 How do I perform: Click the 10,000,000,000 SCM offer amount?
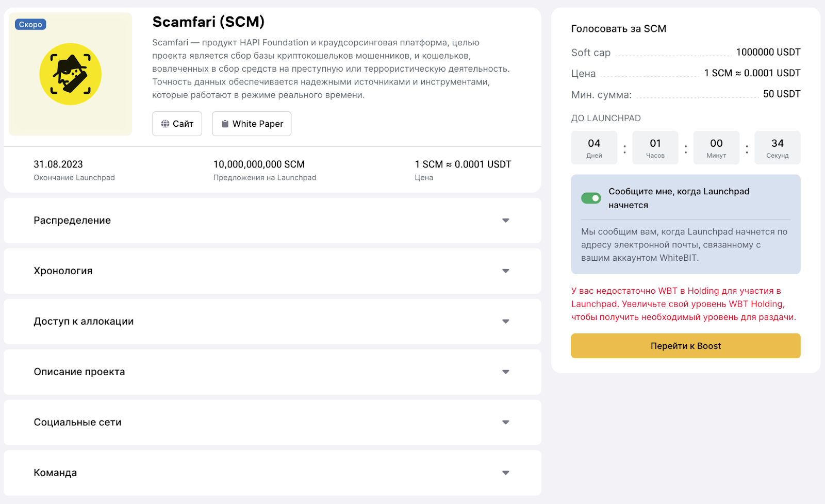(259, 164)
